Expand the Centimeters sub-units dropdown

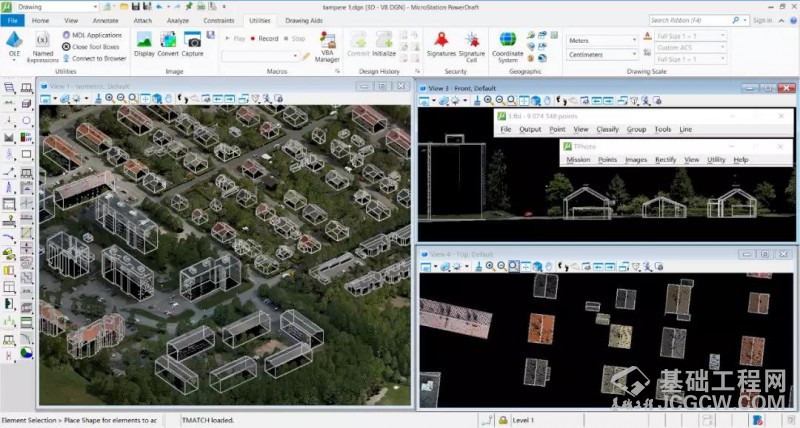[x=634, y=54]
